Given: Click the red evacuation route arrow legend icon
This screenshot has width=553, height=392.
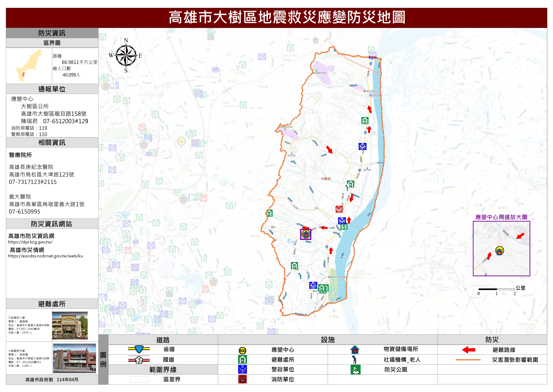Looking at the screenshot, I should 468,350.
